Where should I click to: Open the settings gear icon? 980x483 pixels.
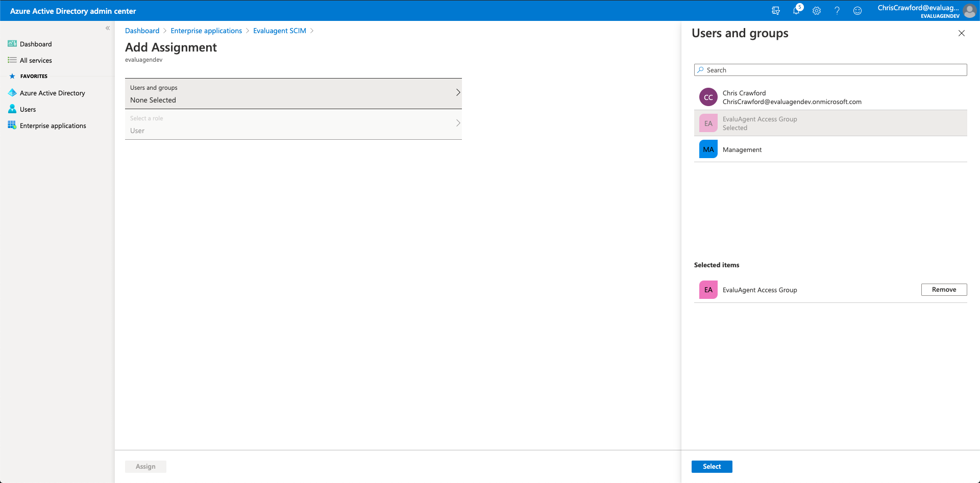click(817, 11)
